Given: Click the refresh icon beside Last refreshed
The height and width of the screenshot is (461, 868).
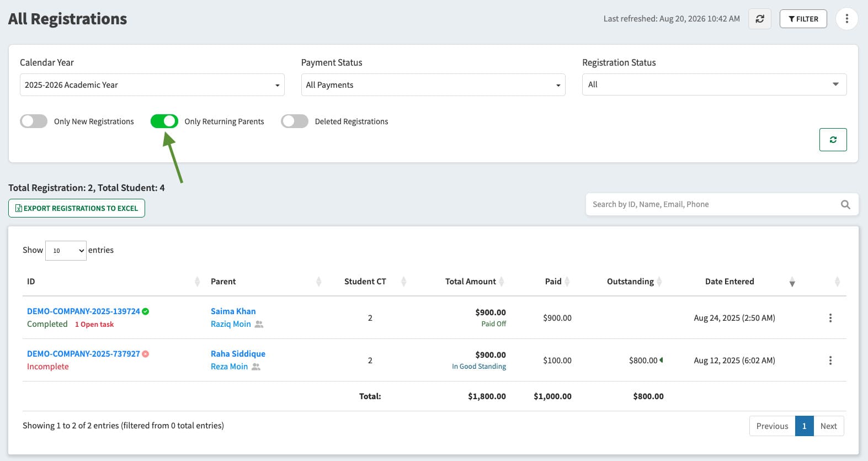Looking at the screenshot, I should tap(760, 19).
